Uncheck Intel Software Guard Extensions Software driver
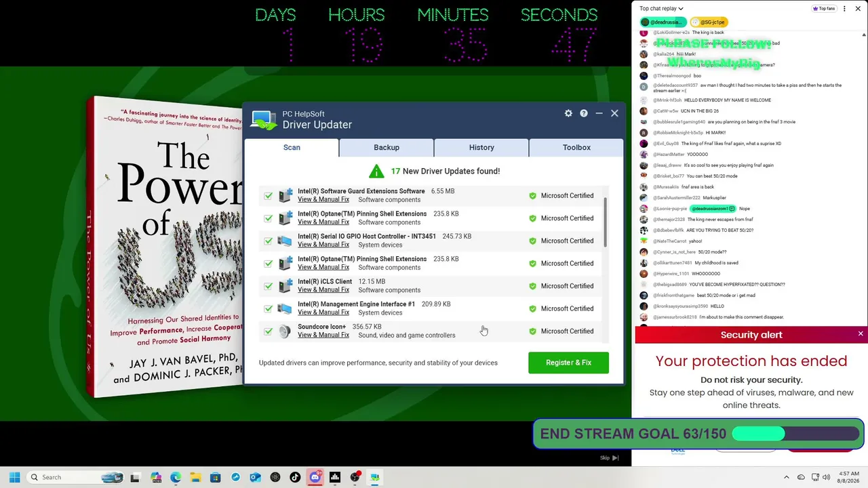 (x=269, y=196)
